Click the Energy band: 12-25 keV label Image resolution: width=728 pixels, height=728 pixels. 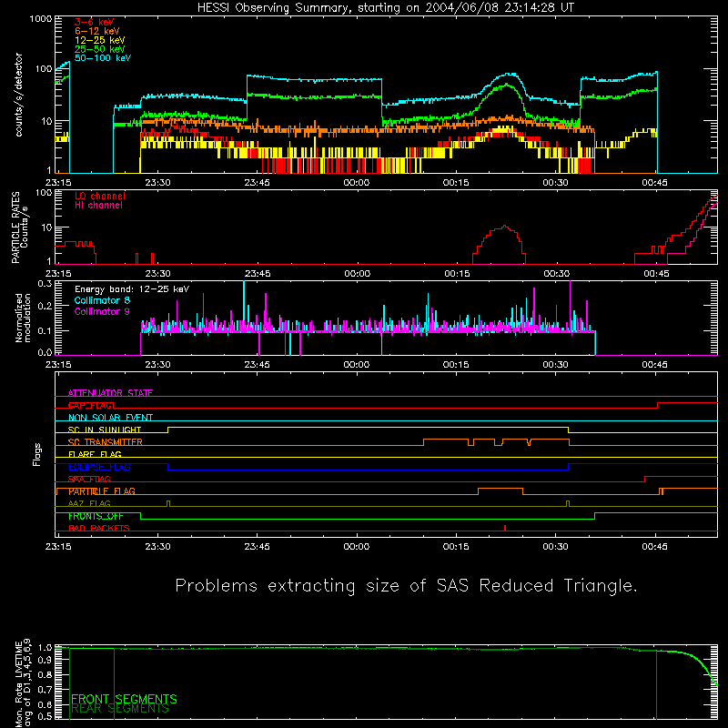click(x=132, y=289)
